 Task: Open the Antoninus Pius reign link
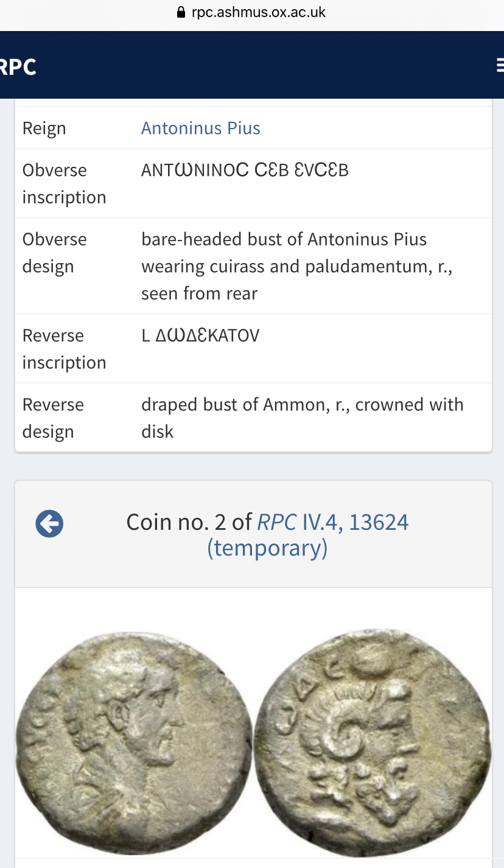coord(200,128)
